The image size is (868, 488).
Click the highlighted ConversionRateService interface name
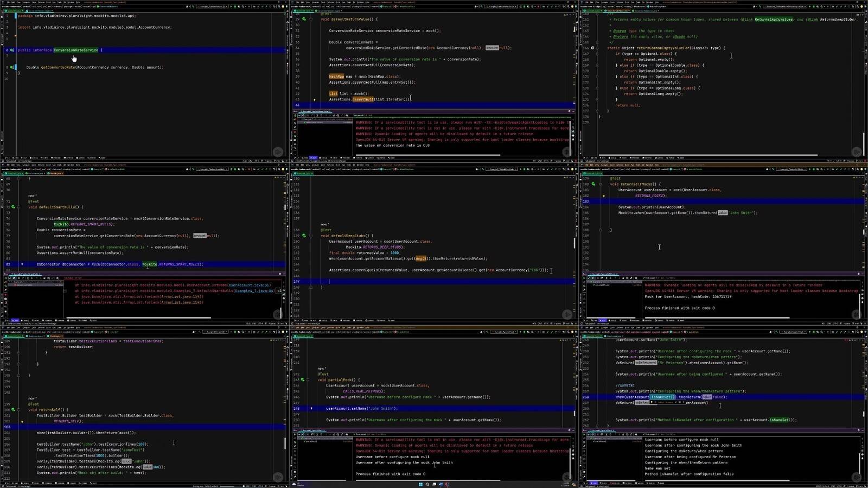coord(76,50)
